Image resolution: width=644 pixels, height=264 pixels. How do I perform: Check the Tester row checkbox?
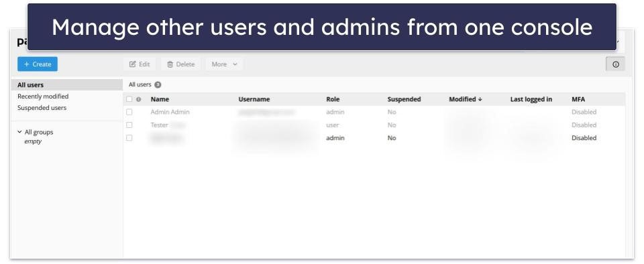click(129, 125)
